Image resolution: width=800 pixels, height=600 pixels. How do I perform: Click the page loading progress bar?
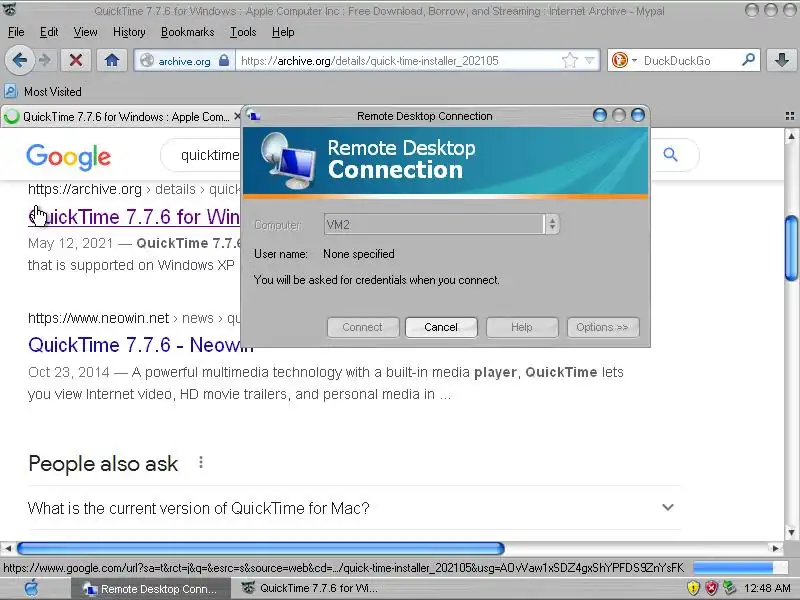740,567
